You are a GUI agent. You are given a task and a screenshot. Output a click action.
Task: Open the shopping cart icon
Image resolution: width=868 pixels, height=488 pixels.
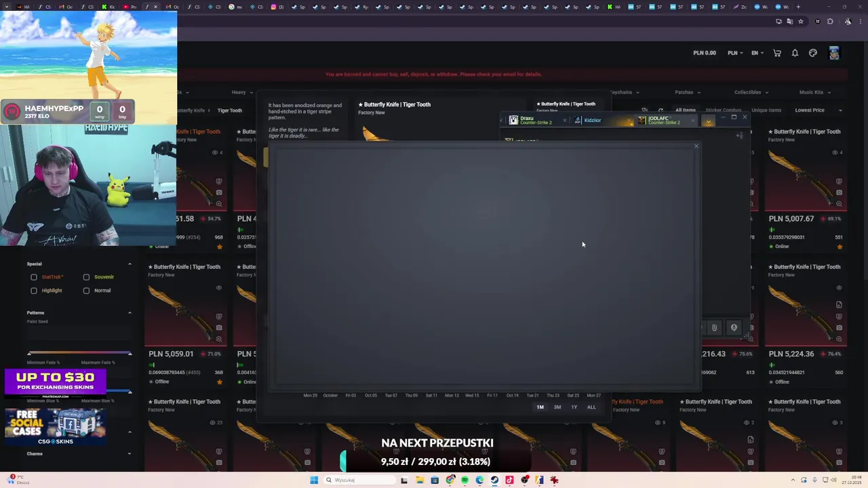click(777, 53)
